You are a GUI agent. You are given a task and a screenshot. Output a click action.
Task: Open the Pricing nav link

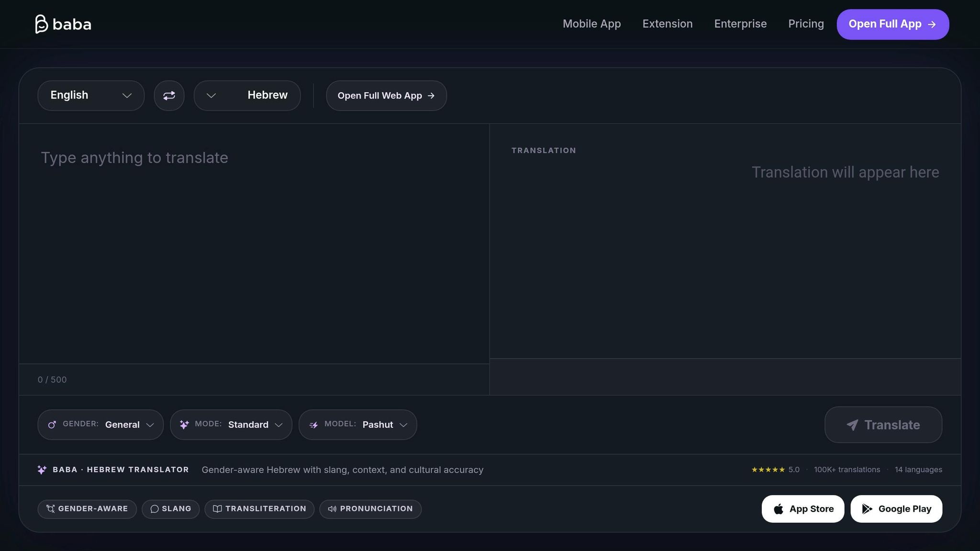[x=806, y=24]
